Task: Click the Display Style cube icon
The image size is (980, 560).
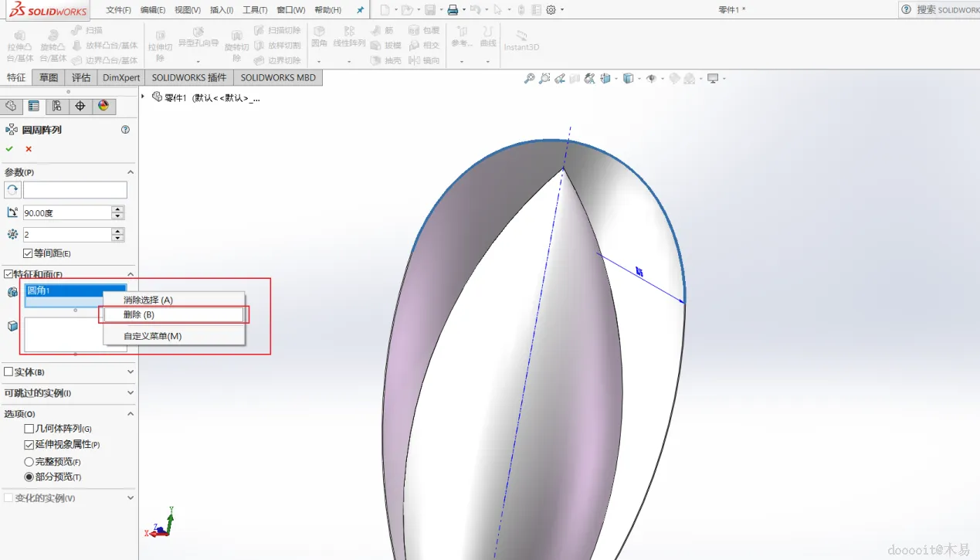Action: tap(628, 78)
